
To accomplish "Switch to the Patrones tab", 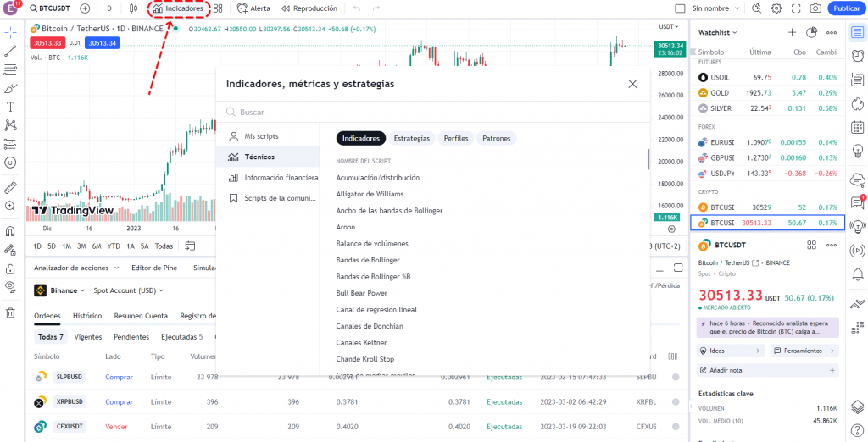I will click(497, 139).
